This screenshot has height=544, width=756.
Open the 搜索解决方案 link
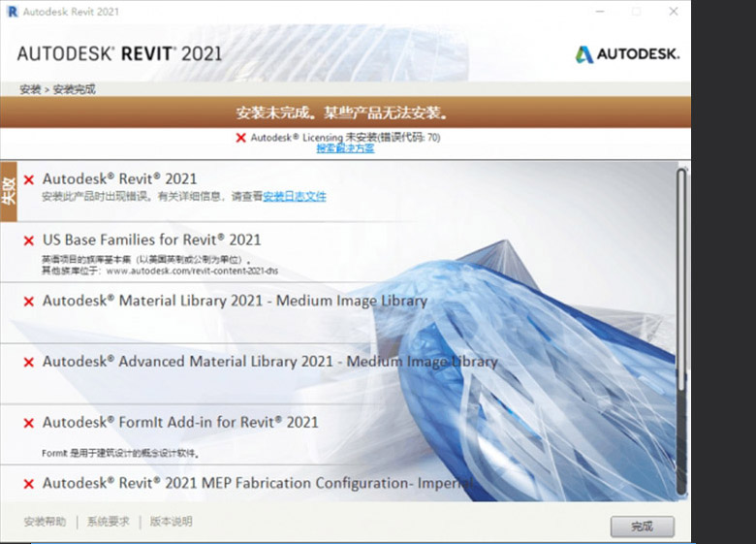[345, 148]
